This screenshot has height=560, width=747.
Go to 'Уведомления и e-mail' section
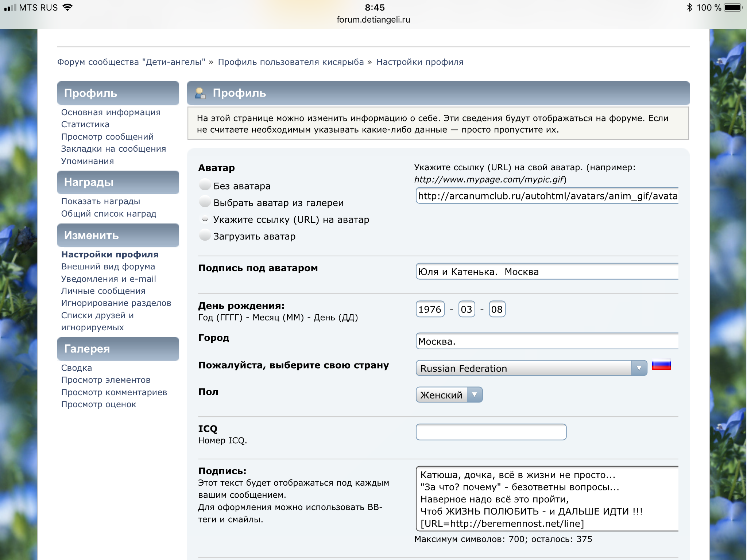[108, 279]
